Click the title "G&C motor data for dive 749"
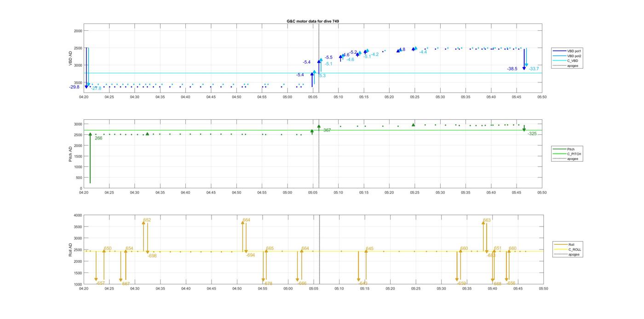The height and width of the screenshot is (319, 644). (313, 21)
